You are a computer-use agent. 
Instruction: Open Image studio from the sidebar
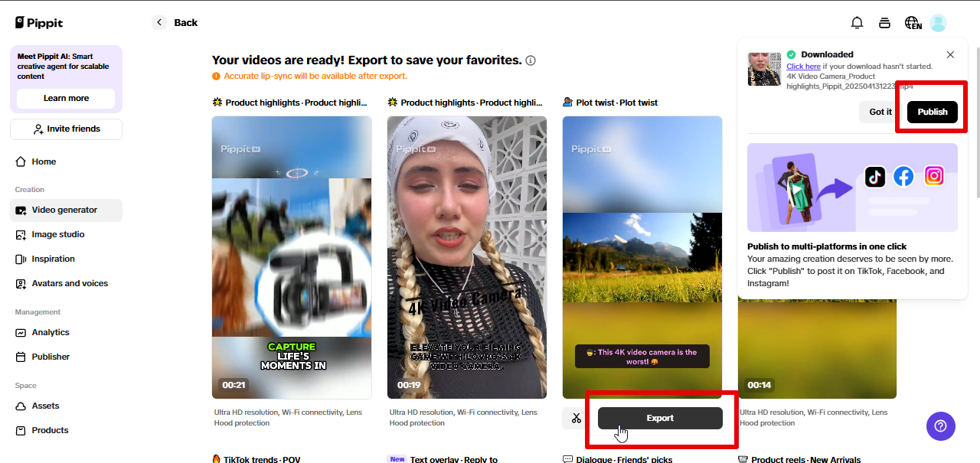57,234
